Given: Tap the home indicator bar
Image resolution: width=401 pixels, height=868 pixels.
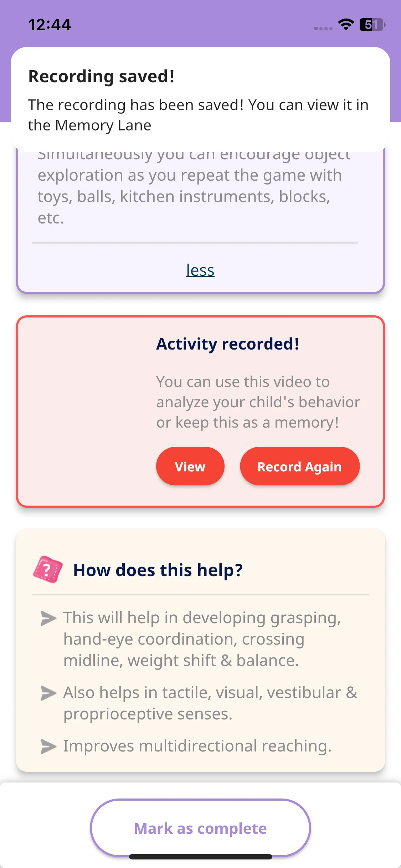Looking at the screenshot, I should (x=201, y=857).
